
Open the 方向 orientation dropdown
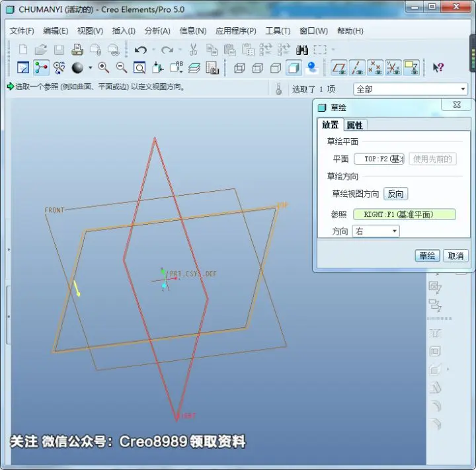376,231
